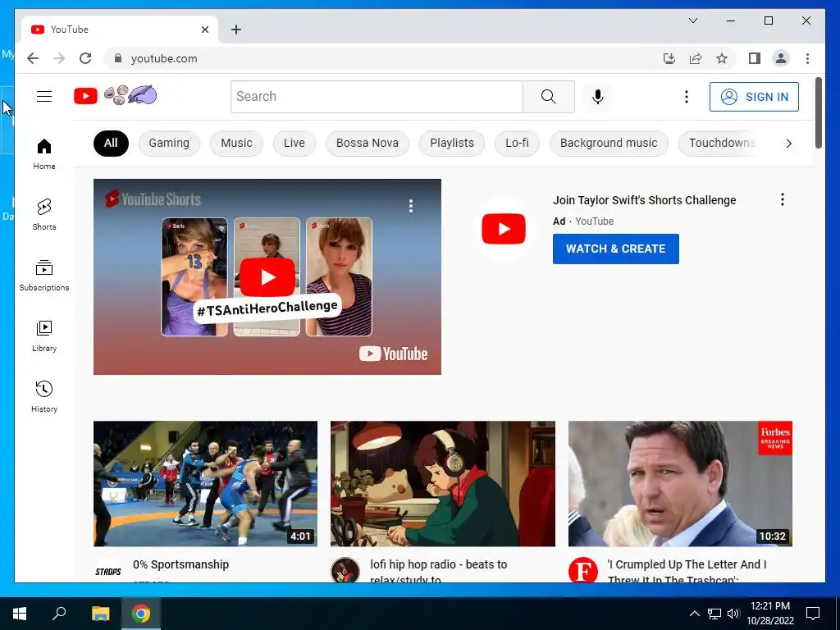Open File Explorer from taskbar
Image resolution: width=840 pixels, height=630 pixels.
click(100, 614)
